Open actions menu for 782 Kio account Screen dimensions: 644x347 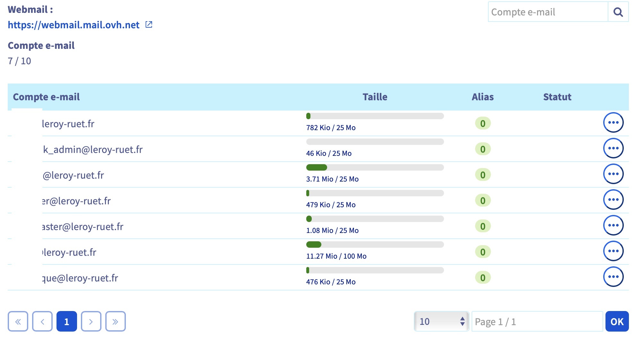click(x=613, y=123)
